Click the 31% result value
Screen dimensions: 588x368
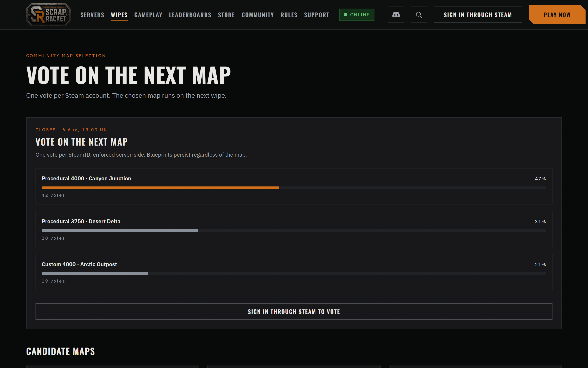540,221
